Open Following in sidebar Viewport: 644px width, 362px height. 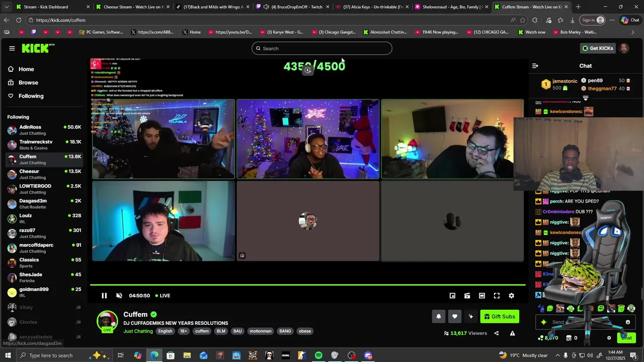click(x=31, y=96)
